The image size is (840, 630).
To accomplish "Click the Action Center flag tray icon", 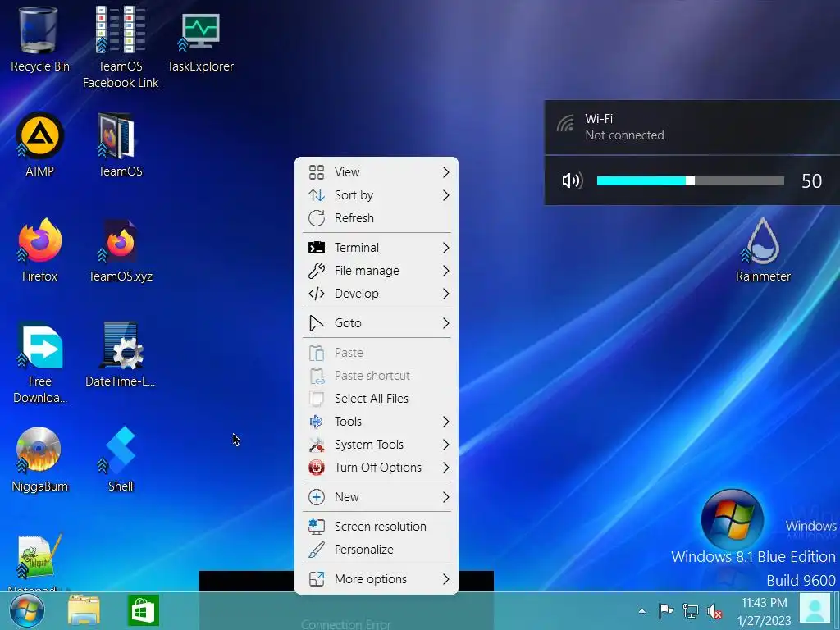I will click(x=665, y=610).
